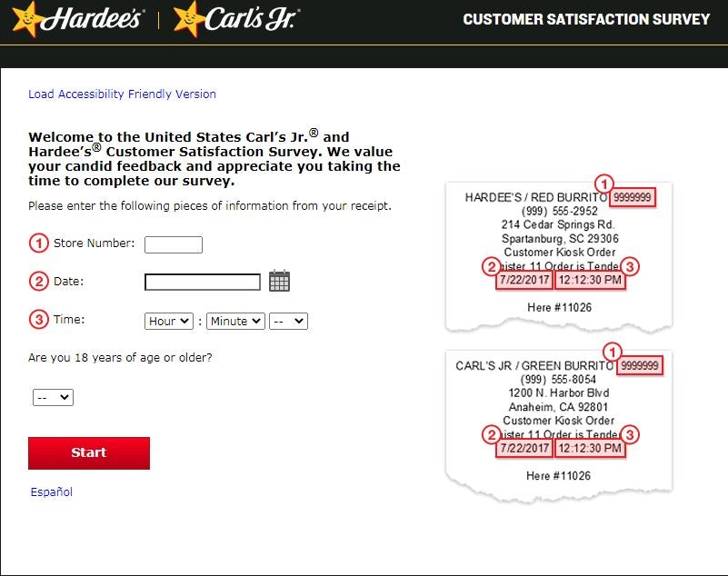
Task: Click the red Start button
Action: [x=89, y=453]
